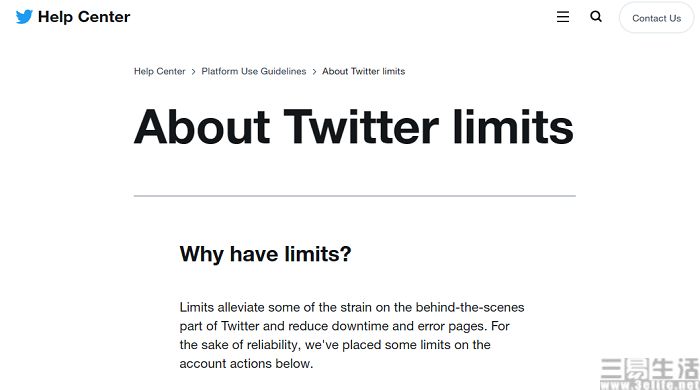Open the hamburger navigation menu
This screenshot has width=700, height=390.
(x=562, y=17)
